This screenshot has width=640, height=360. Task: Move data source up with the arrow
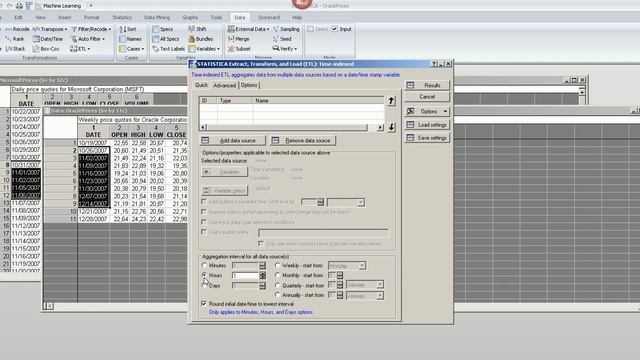(x=391, y=100)
